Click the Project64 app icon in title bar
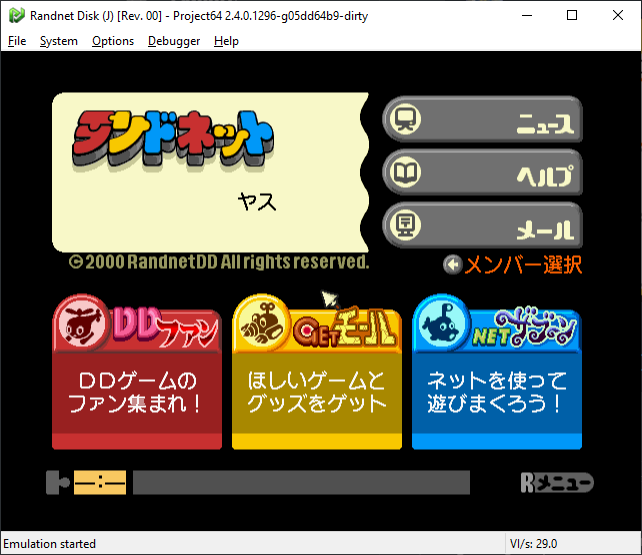Image resolution: width=642 pixels, height=555 pixels. point(16,16)
